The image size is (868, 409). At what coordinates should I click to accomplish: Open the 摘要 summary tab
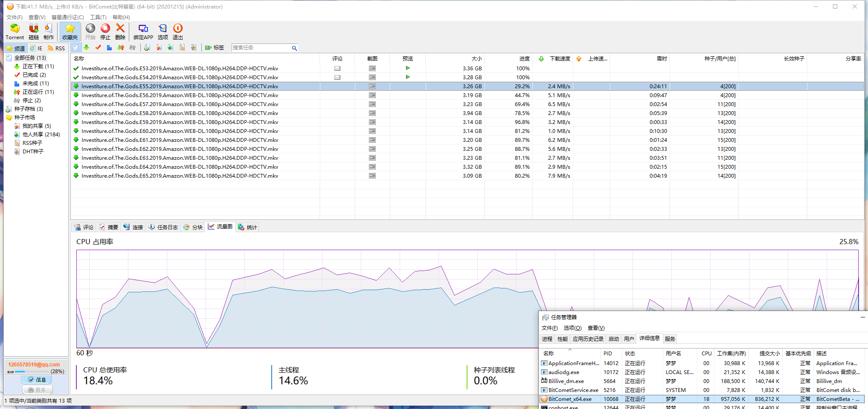click(x=108, y=227)
